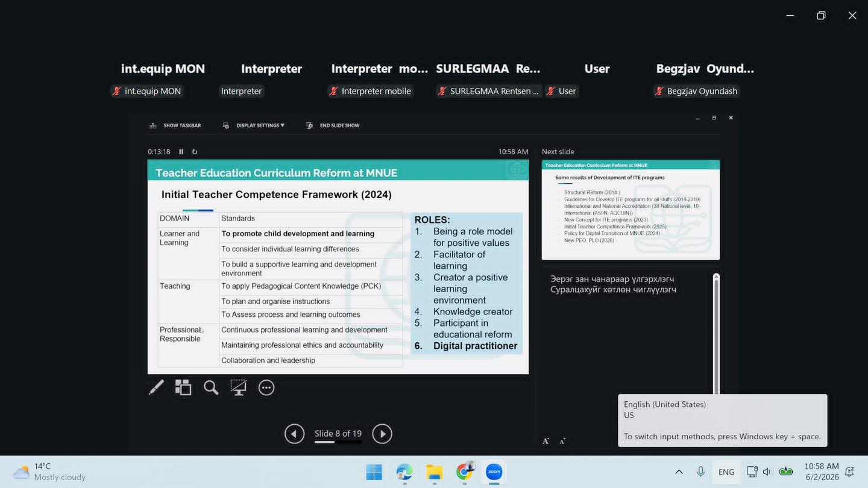868x488 pixels.
Task: Restart the presentation timer
Action: click(x=195, y=152)
